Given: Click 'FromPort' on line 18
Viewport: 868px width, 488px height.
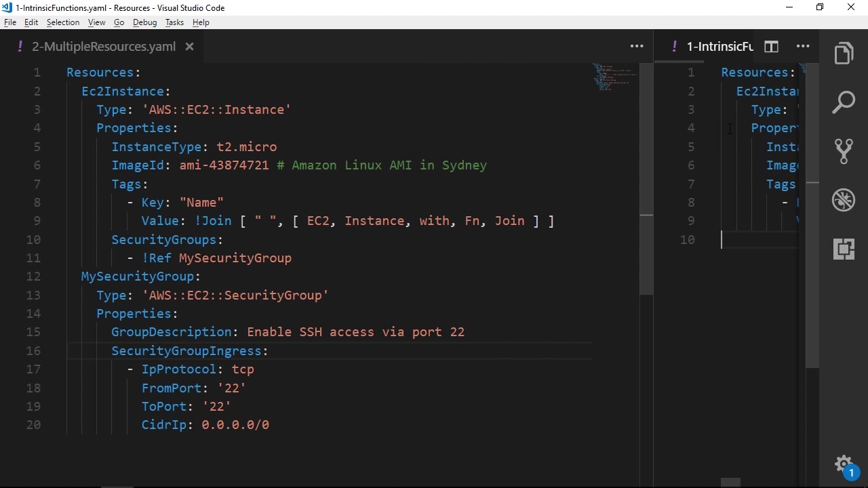Looking at the screenshot, I should point(172,388).
